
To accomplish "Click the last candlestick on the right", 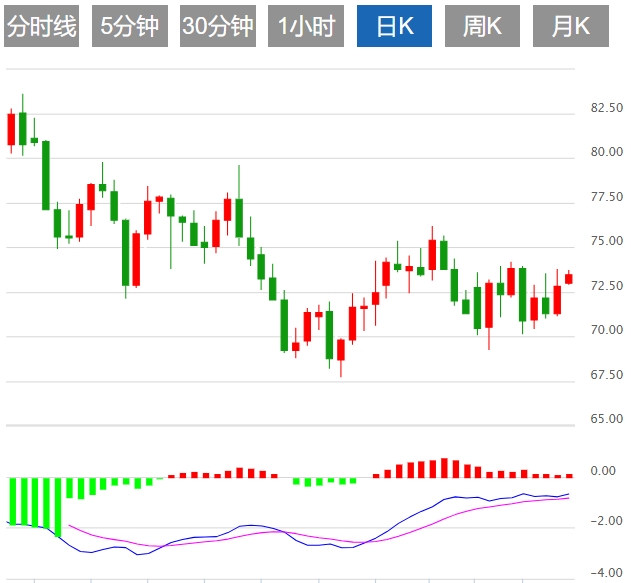I will point(568,278).
